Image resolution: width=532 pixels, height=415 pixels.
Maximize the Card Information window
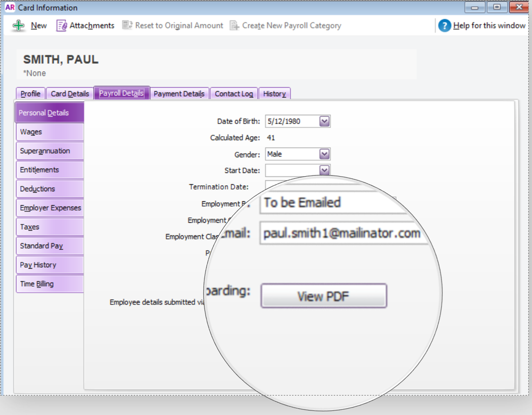pyautogui.click(x=497, y=7)
